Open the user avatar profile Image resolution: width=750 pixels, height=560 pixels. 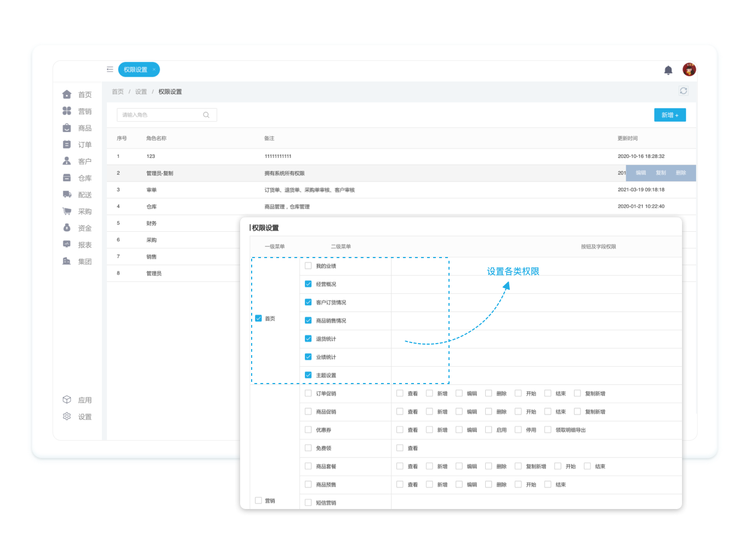(x=689, y=70)
